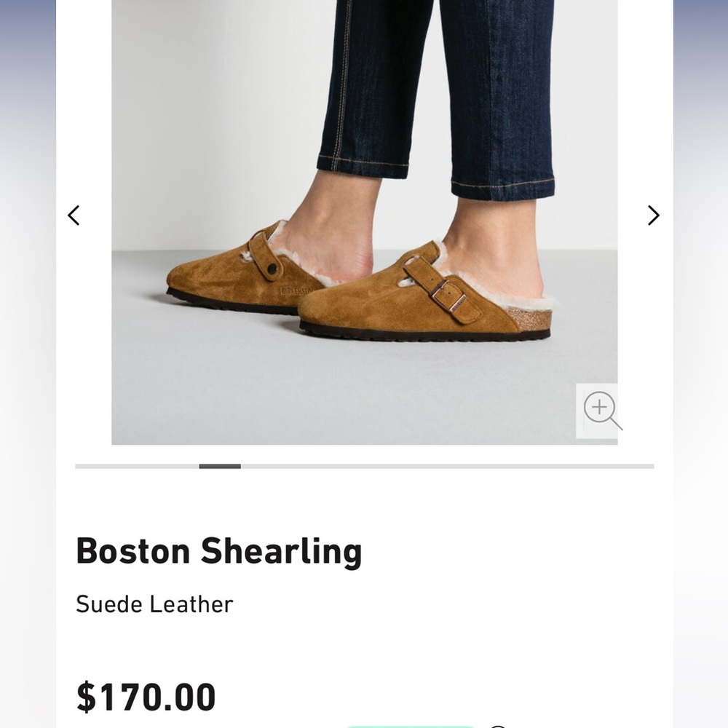
Task: Click the Boston Shearling product title
Action: tap(220, 551)
